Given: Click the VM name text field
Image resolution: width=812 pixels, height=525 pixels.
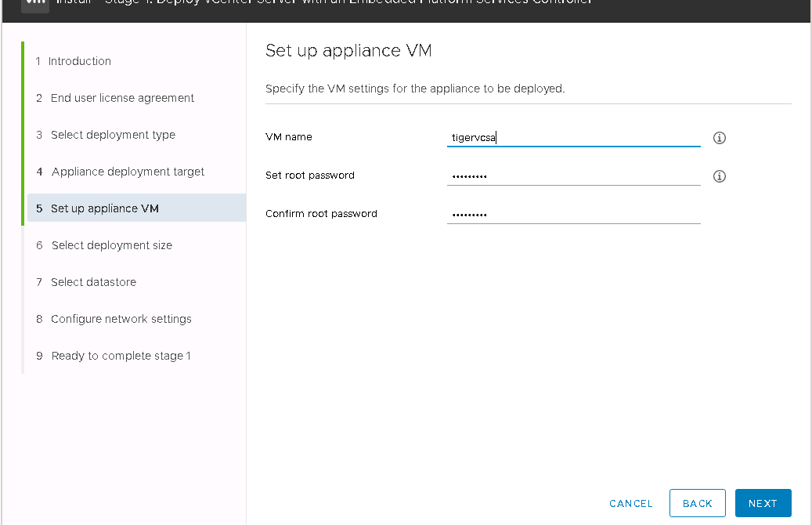Looking at the screenshot, I should (573, 138).
